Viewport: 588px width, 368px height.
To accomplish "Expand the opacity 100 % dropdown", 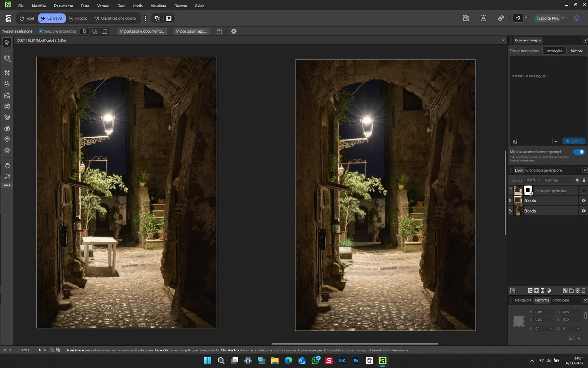I will [533, 180].
